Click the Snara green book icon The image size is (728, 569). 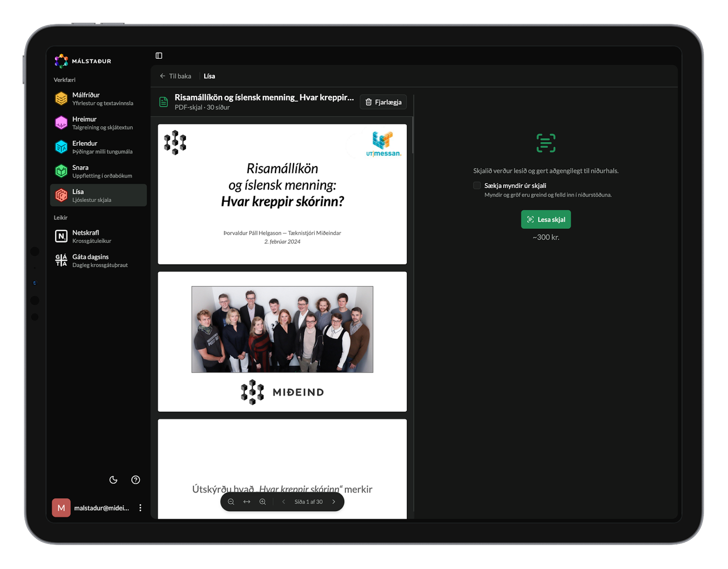[x=61, y=171]
